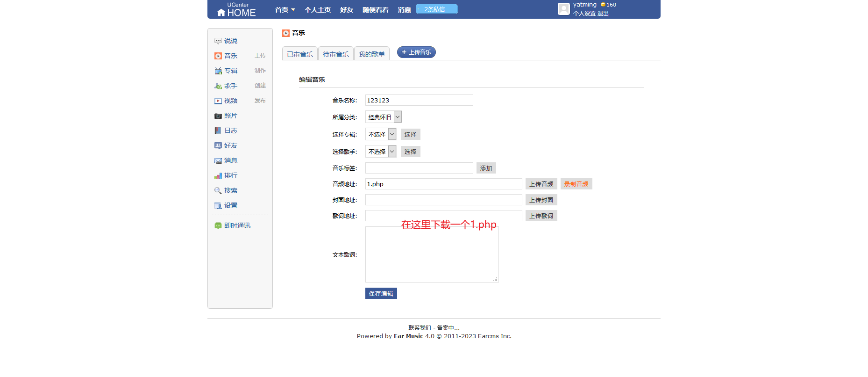Image resolution: width=868 pixels, height=377 pixels.
Task: Click the 个人设置 link in header
Action: 584,14
